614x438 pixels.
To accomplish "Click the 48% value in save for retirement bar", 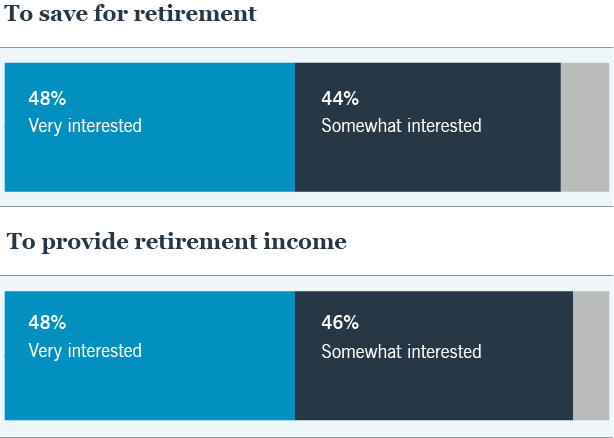I will pos(47,99).
